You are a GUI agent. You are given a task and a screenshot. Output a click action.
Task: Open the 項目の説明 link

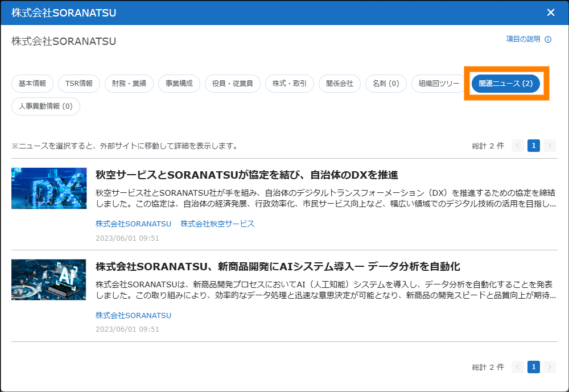[523, 39]
